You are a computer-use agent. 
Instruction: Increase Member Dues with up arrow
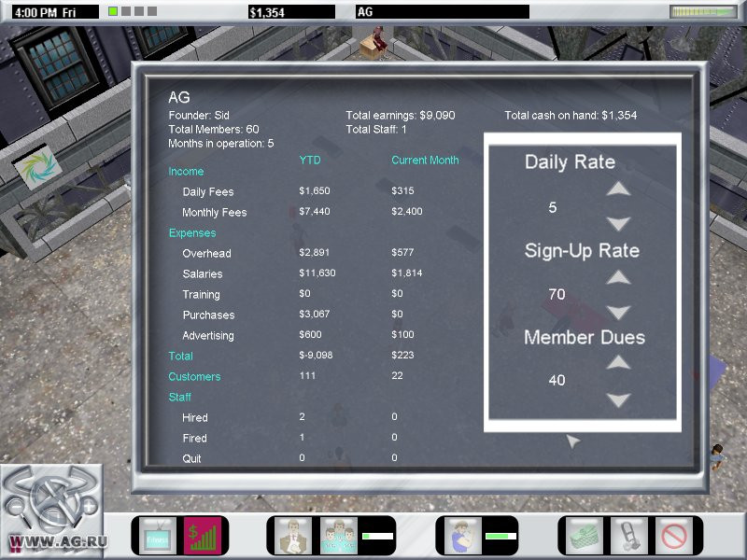(x=618, y=363)
